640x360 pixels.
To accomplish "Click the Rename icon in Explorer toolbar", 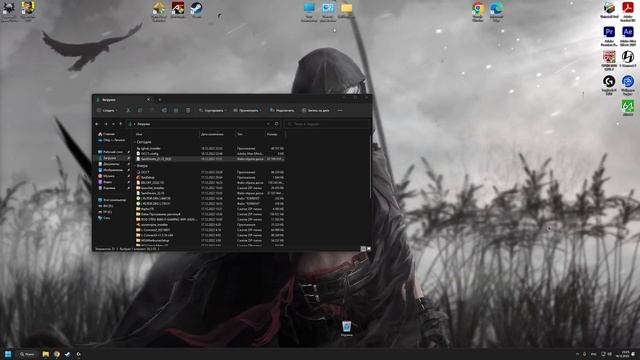I will [x=164, y=110].
